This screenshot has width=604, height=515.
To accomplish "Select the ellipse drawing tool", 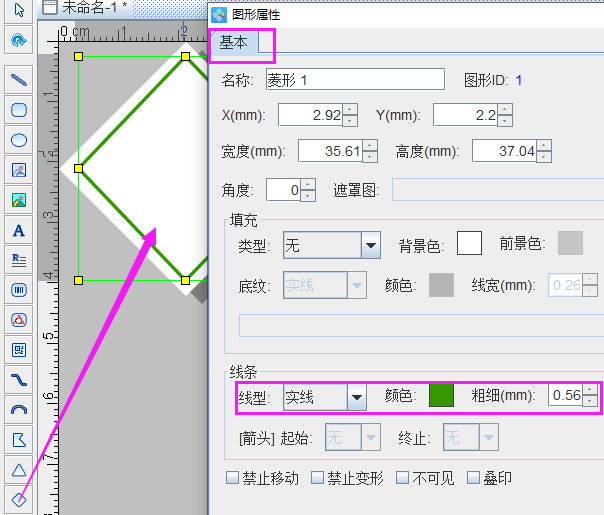I will click(18, 140).
